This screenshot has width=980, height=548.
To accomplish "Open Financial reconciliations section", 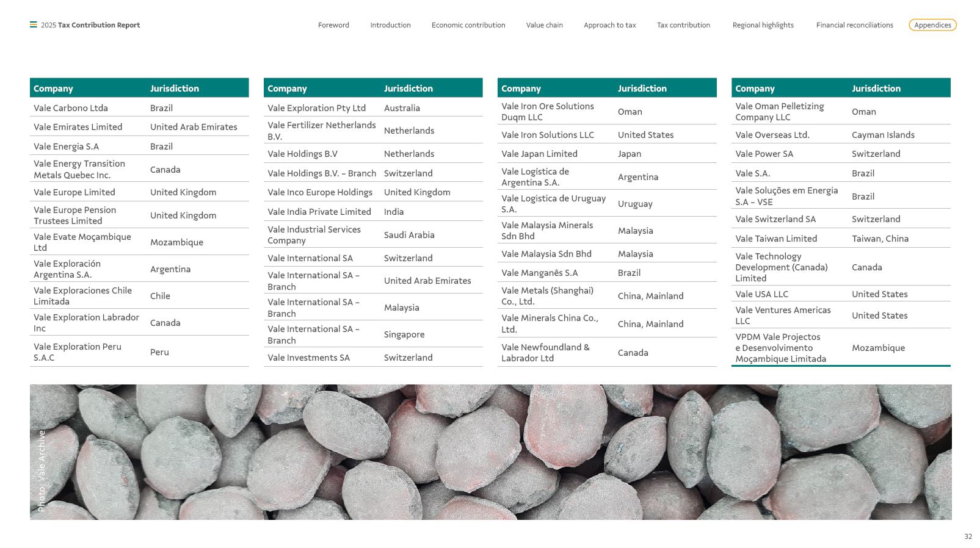I will tap(855, 25).
